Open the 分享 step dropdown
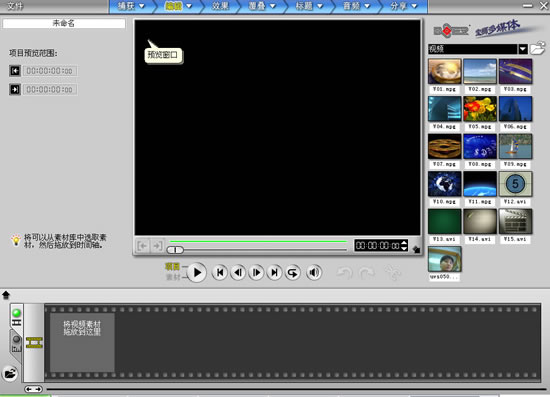 tap(404, 6)
